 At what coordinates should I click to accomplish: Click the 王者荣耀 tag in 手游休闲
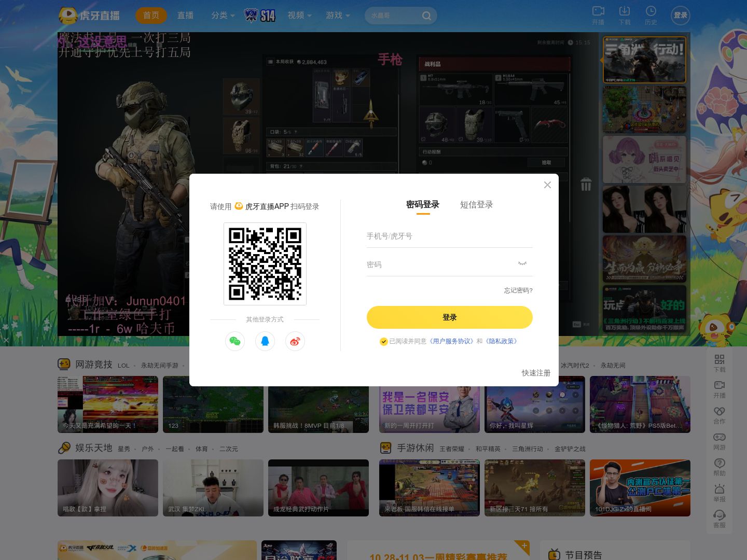tap(452, 449)
